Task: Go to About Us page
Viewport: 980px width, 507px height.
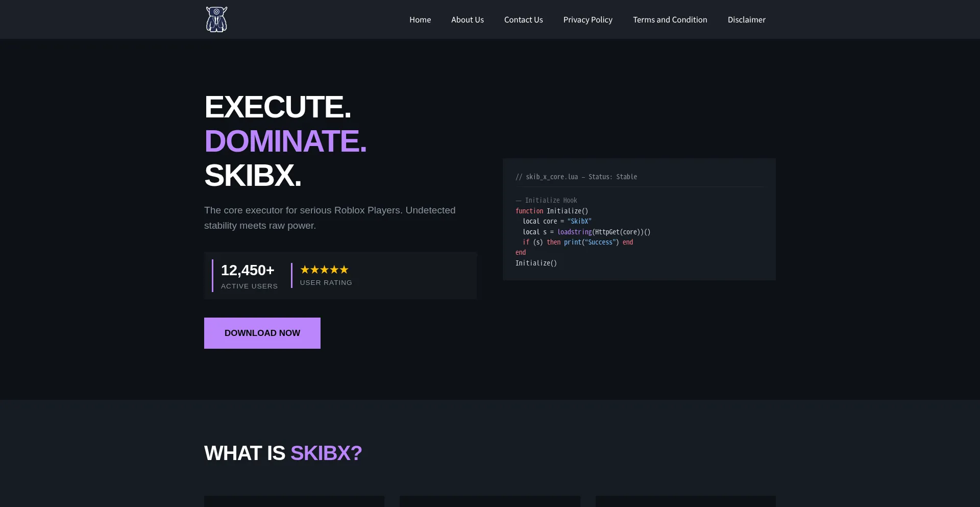Action: pyautogui.click(x=468, y=19)
